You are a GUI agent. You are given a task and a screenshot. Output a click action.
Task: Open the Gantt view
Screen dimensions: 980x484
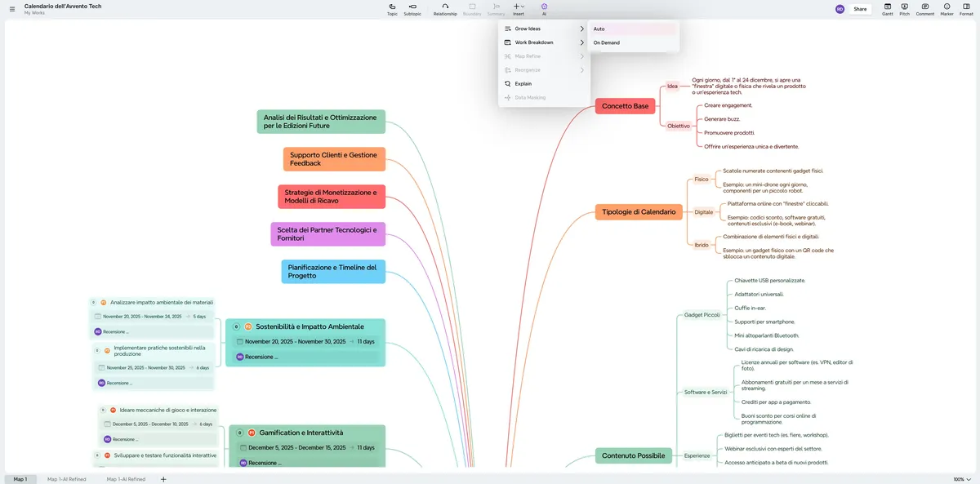888,9
